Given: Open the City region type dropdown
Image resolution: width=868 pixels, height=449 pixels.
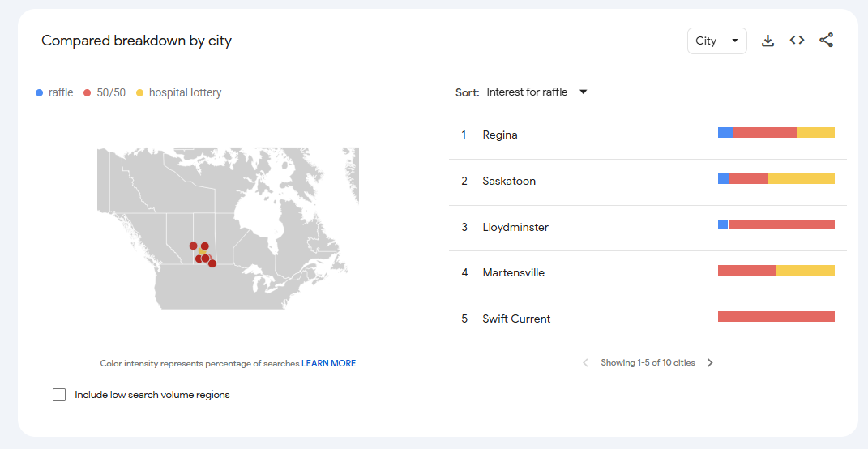Looking at the screenshot, I should pos(716,41).
